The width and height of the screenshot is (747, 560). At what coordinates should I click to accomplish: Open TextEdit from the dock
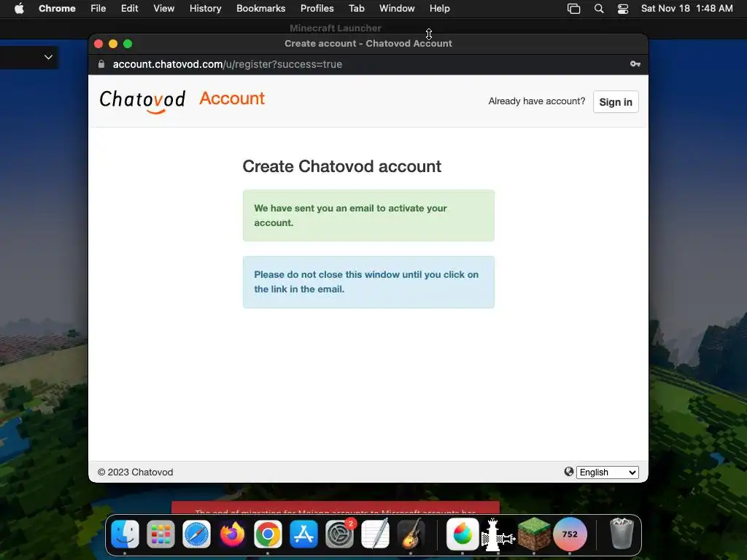375,534
